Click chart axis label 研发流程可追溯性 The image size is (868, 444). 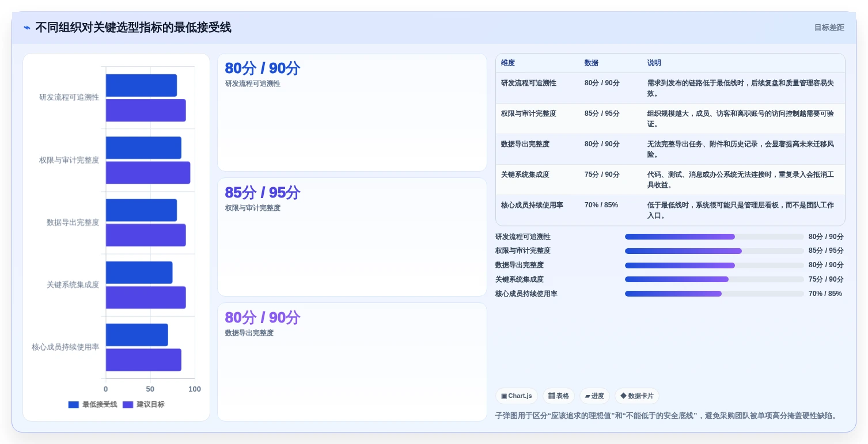[69, 97]
